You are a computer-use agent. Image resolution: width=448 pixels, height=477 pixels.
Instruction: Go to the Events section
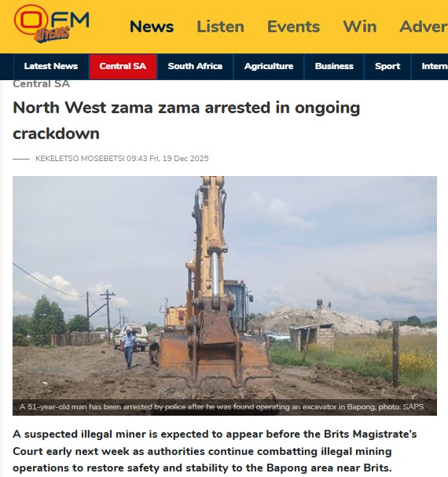coord(293,27)
